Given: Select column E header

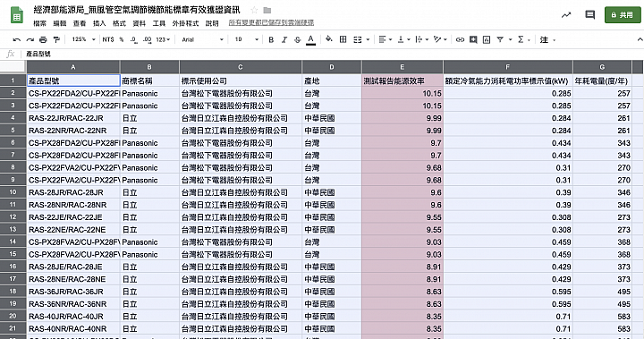Looking at the screenshot, I should pyautogui.click(x=402, y=67).
